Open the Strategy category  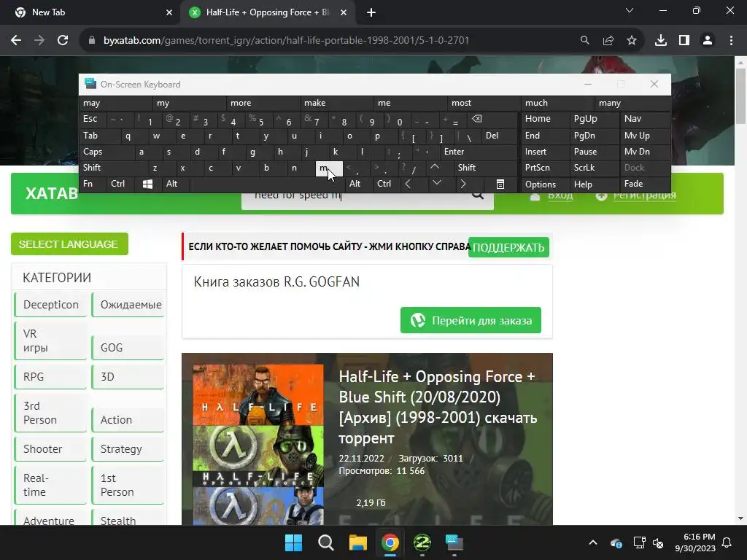point(128,449)
